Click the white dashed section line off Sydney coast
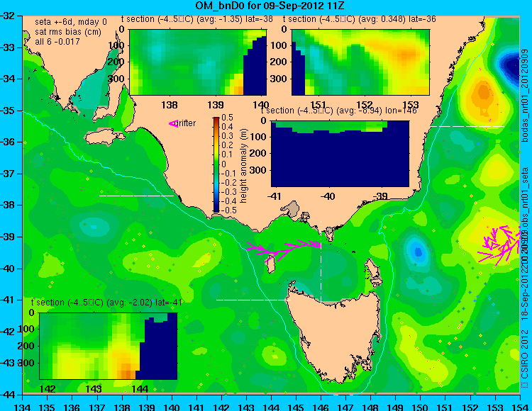Screen dimensions: 532x411 point(467,126)
